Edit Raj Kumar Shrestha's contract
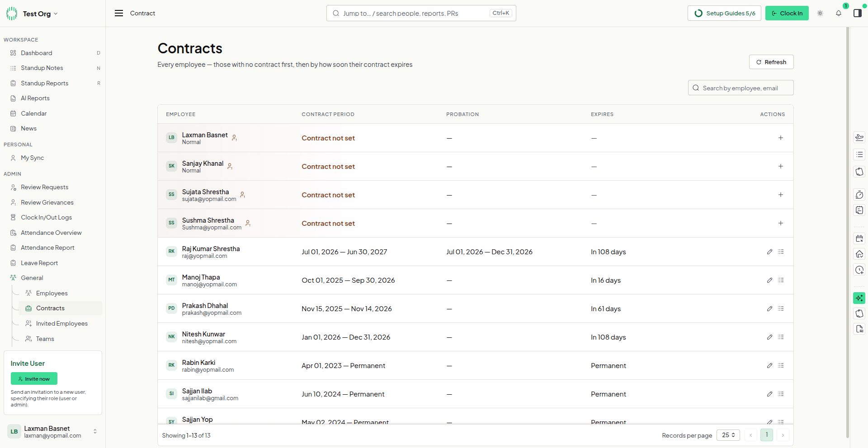Image resolution: width=868 pixels, height=448 pixels. coord(770,252)
